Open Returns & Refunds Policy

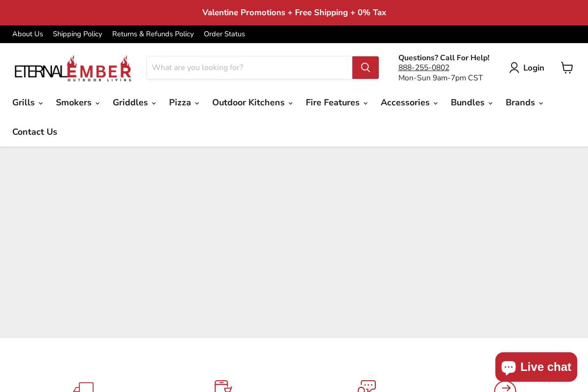point(153,34)
